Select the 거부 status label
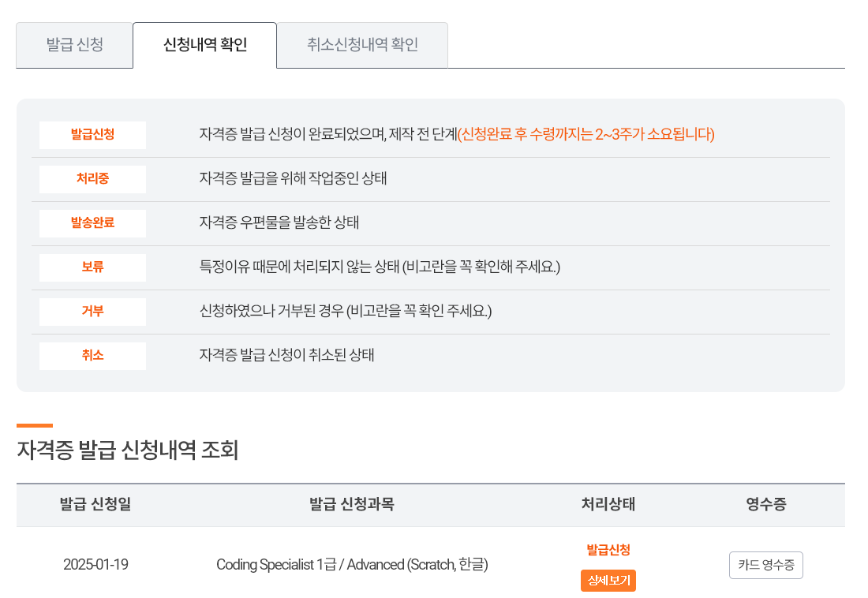Viewport: 868px width, 598px height. point(92,312)
